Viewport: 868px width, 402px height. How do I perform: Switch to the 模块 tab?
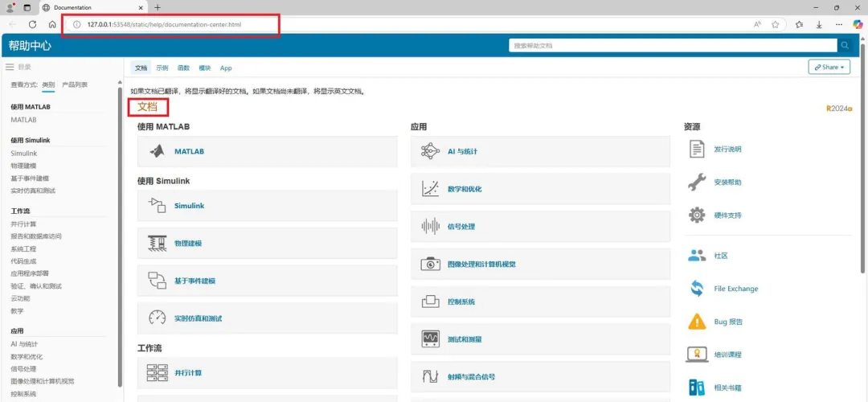[x=205, y=68]
